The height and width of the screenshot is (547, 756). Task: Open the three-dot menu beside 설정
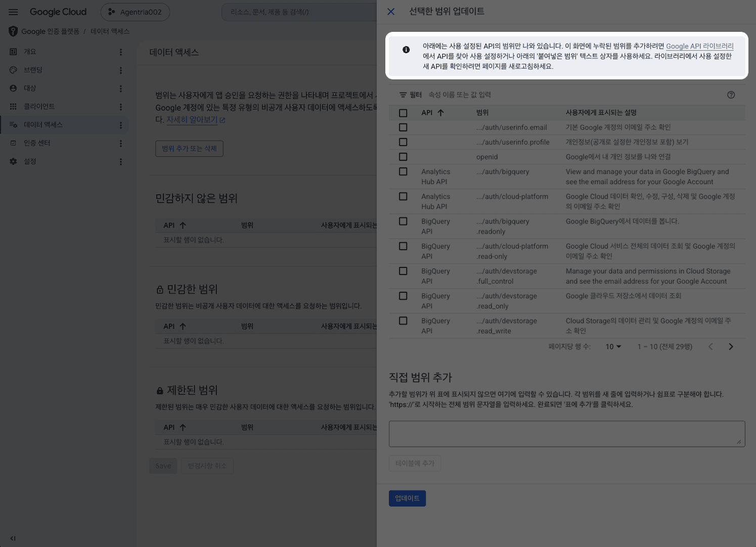120,162
